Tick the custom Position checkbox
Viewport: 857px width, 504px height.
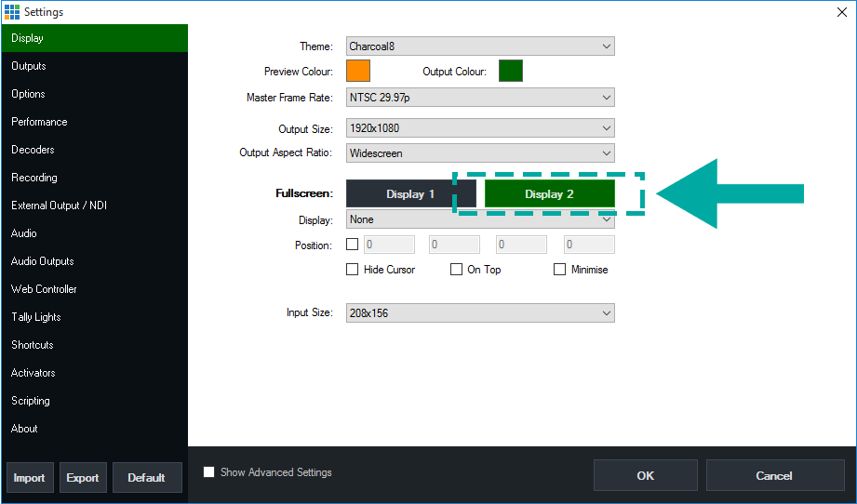click(x=353, y=245)
